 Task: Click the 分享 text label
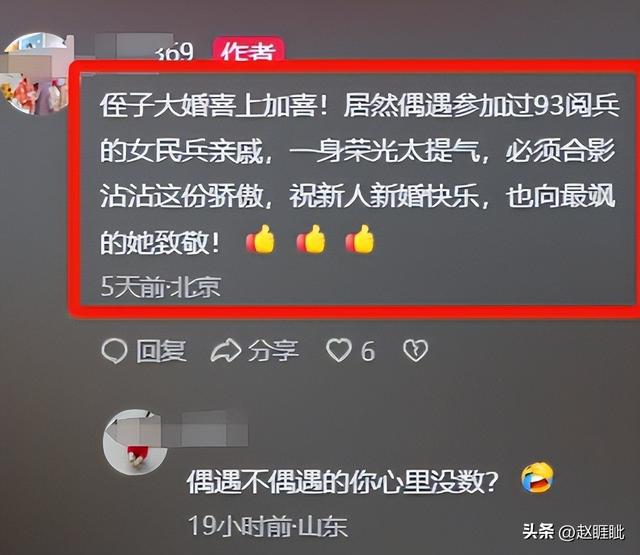coord(273,351)
